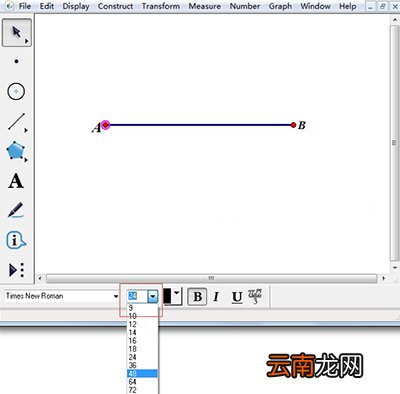The image size is (400, 394).
Task: Select the Compass circle tool
Action: pyautogui.click(x=16, y=91)
